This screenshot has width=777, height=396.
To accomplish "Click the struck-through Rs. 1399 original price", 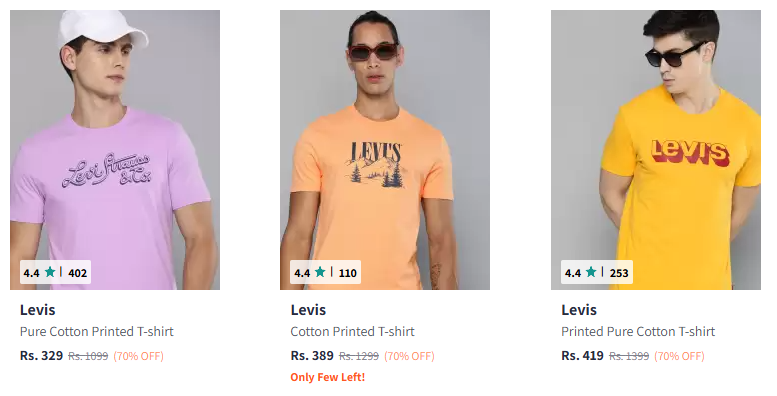I will click(629, 356).
